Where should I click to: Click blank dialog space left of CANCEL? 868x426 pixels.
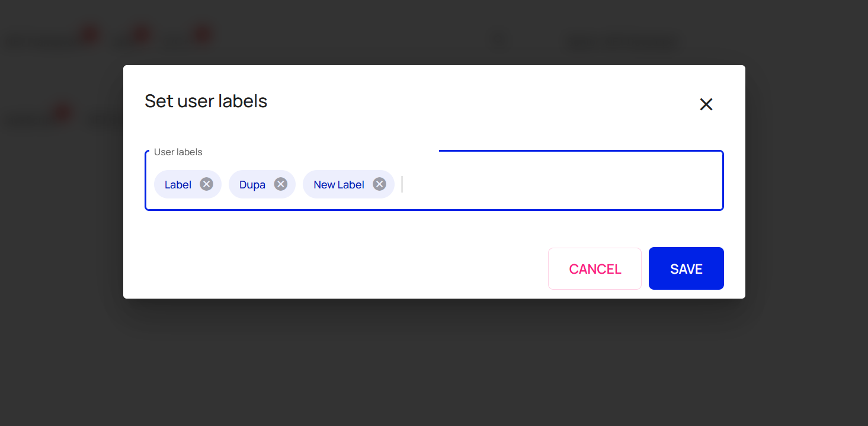344,268
